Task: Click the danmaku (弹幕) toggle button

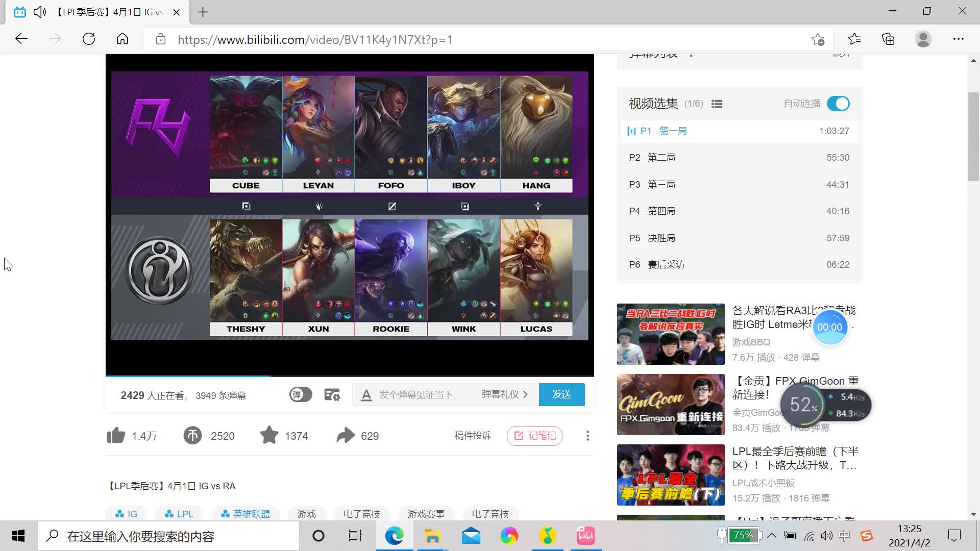Action: (300, 394)
